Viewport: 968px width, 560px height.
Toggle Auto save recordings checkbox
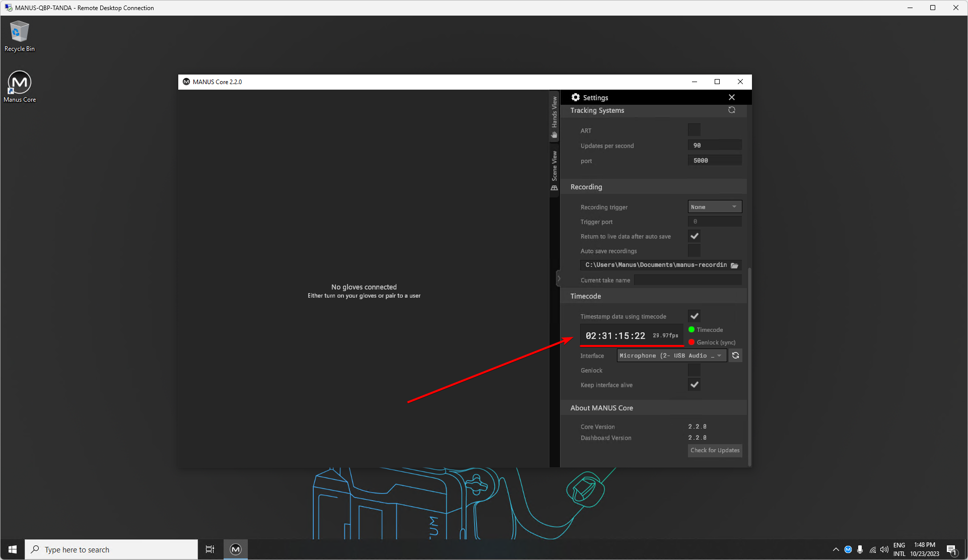tap(694, 251)
